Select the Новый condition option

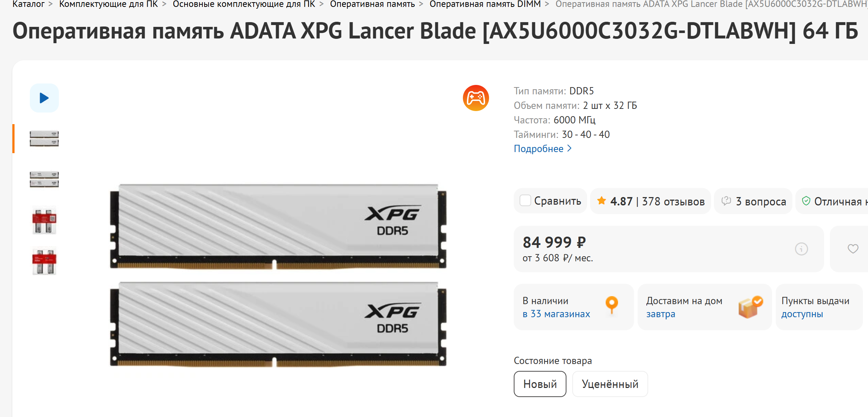pos(540,384)
